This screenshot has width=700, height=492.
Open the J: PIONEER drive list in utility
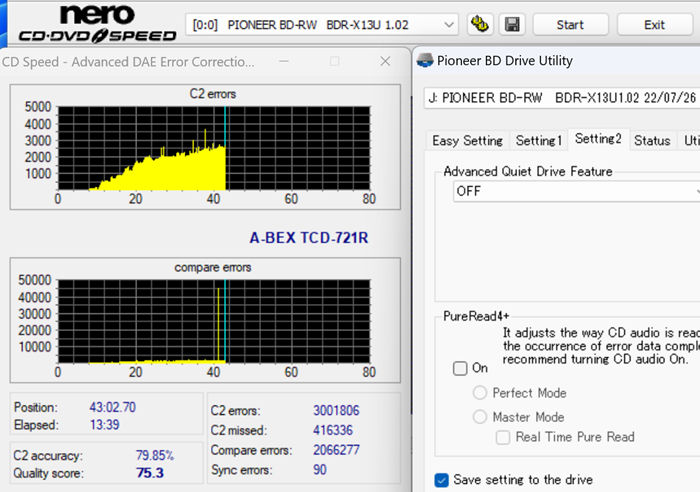click(x=560, y=98)
